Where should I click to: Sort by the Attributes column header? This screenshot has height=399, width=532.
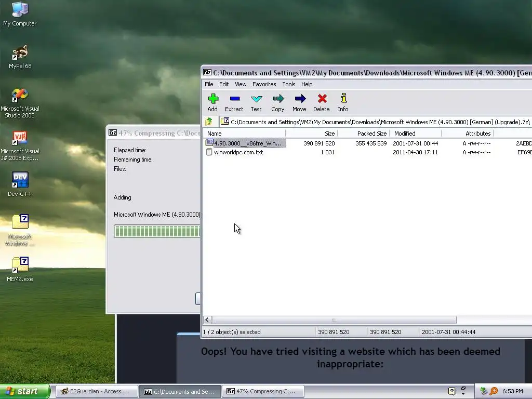pos(467,134)
